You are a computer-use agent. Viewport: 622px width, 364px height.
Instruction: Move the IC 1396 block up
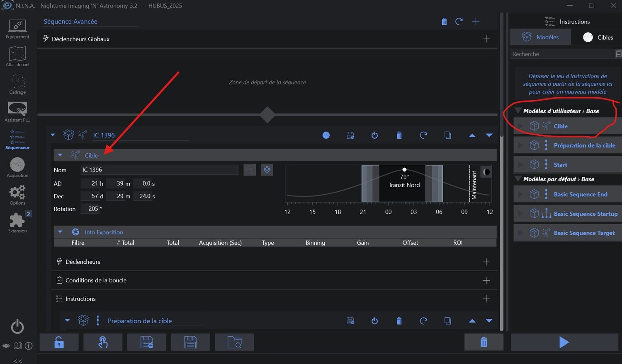(x=472, y=135)
